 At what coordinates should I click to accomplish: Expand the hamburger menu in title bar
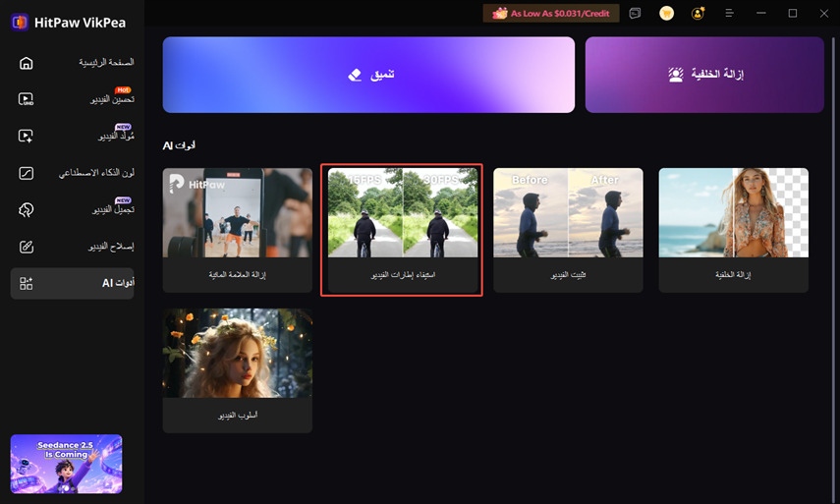point(729,14)
